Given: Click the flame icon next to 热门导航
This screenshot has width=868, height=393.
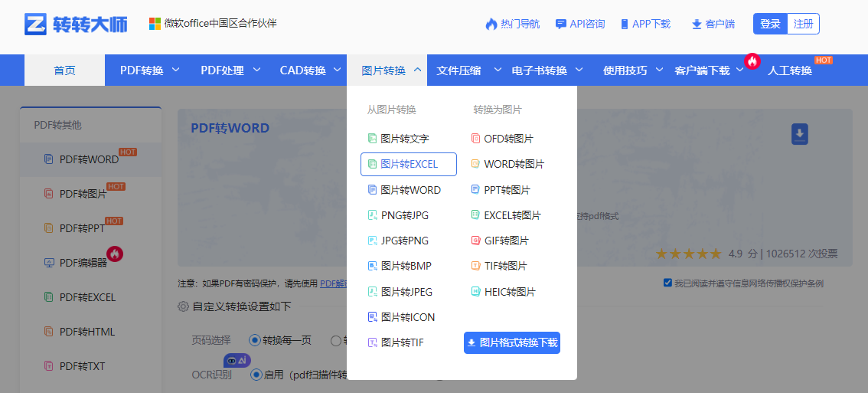Looking at the screenshot, I should (491, 24).
